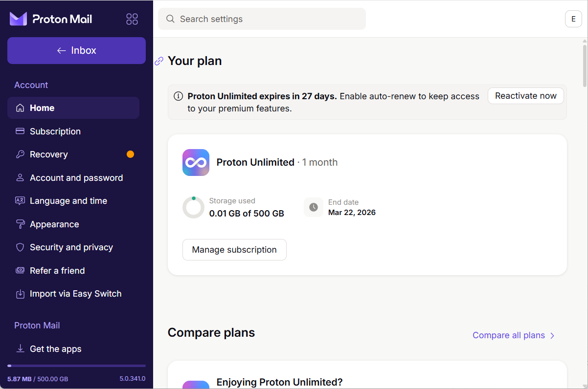Viewport: 588px width, 389px height.
Task: Click the search magnifier icon
Action: (170, 19)
